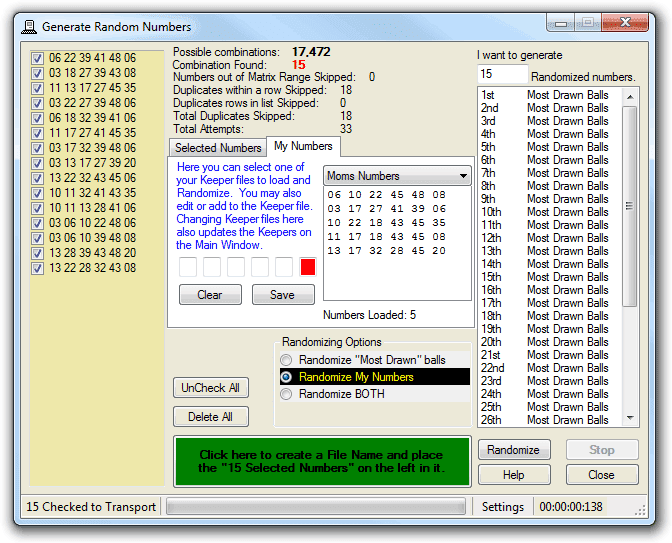The image size is (672, 543).
Task: Click the randomized numbers count field showing 15
Action: (502, 74)
